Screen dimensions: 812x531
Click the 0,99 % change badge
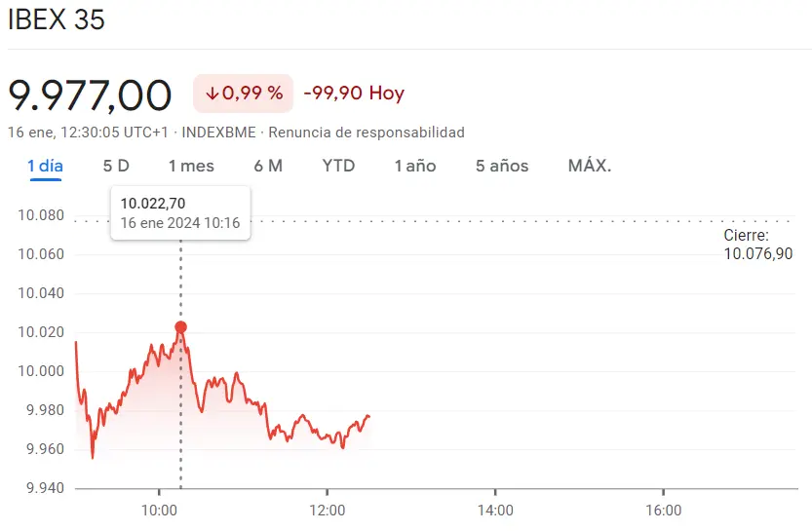[x=243, y=94]
